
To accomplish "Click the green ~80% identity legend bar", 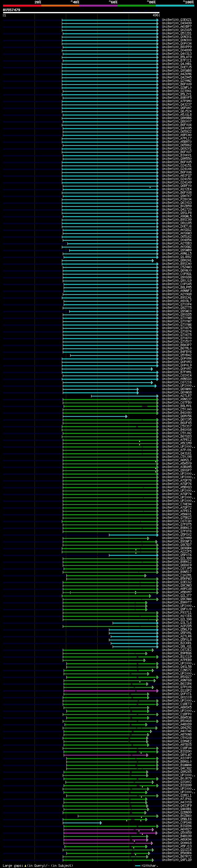I will pyautogui.click(x=137, y=6).
